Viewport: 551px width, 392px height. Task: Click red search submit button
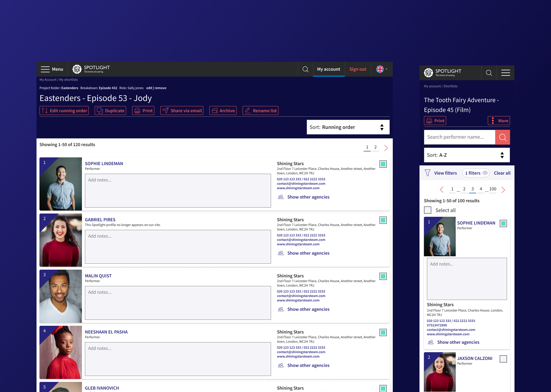(x=503, y=137)
